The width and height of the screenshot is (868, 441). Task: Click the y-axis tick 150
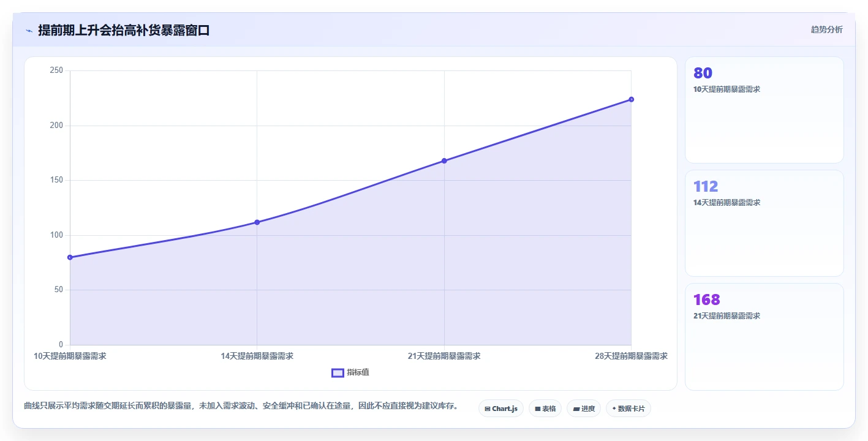56,180
